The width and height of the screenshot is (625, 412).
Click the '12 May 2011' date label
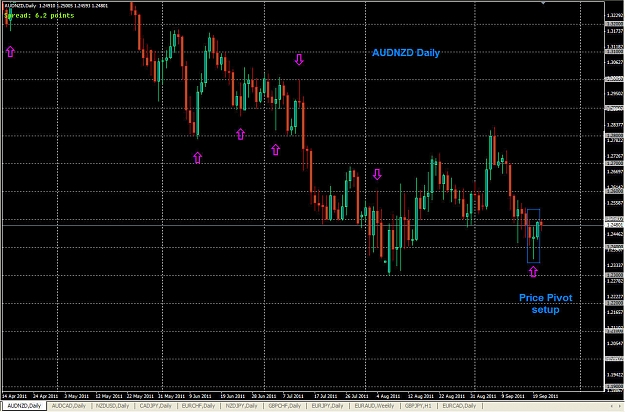point(109,396)
